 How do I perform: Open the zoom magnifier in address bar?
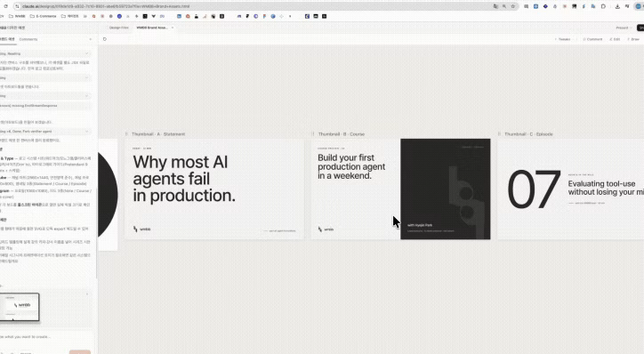pyautogui.click(x=504, y=6)
